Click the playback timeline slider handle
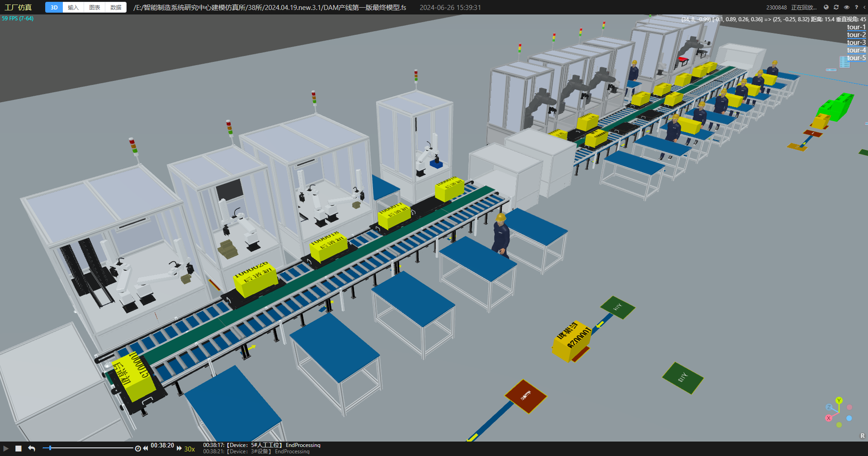868x456 pixels. (50, 448)
